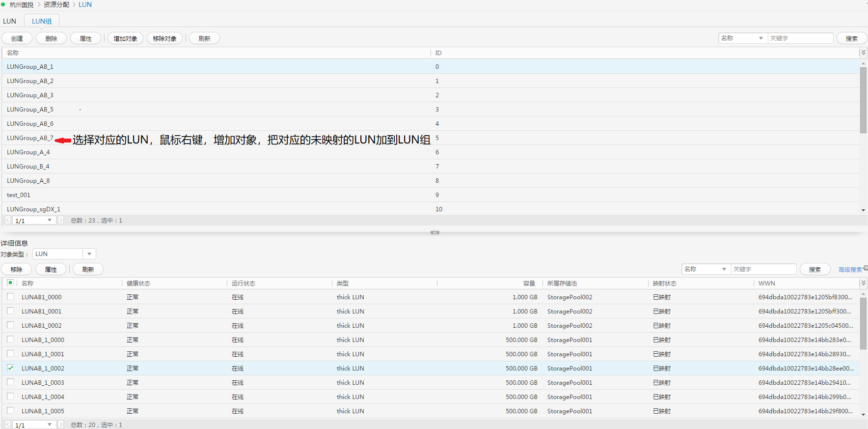Go to previous page in lower pager

coord(8,425)
